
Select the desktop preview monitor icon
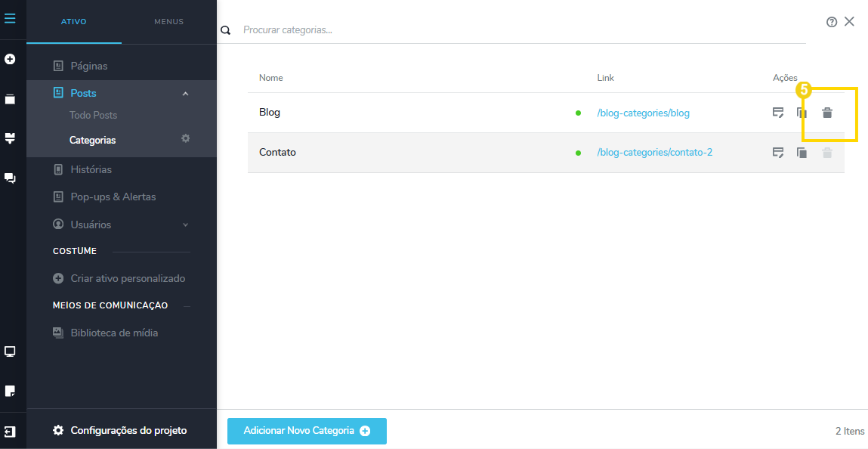click(x=10, y=351)
